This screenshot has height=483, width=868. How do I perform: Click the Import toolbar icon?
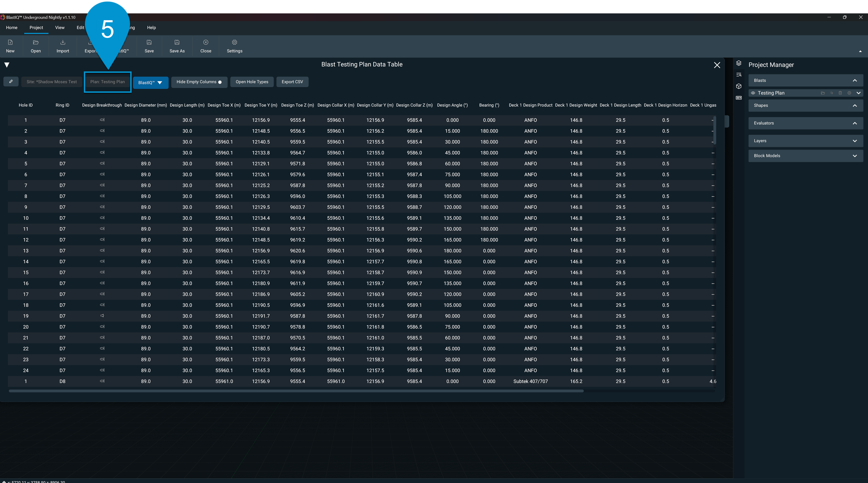(63, 42)
